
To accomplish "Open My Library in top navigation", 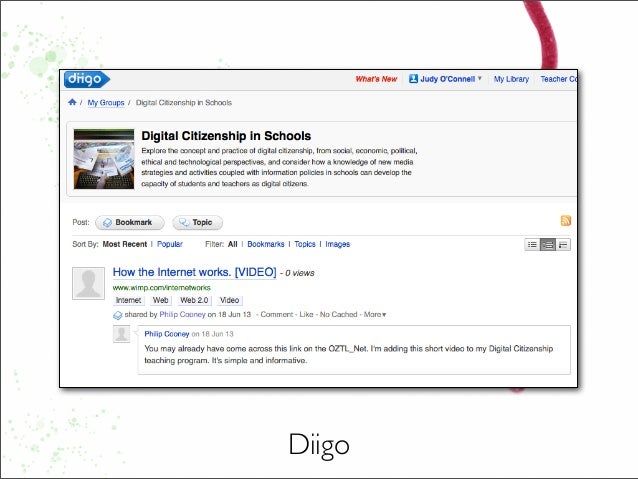I will tap(511, 79).
